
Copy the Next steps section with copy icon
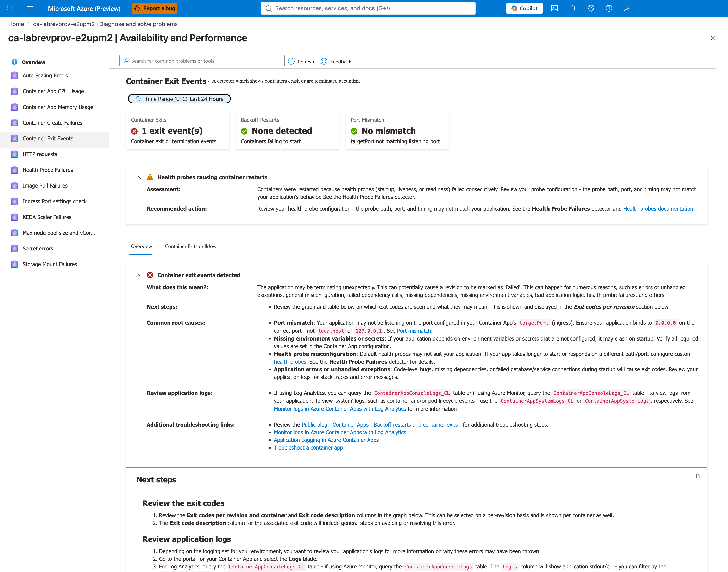(x=697, y=476)
